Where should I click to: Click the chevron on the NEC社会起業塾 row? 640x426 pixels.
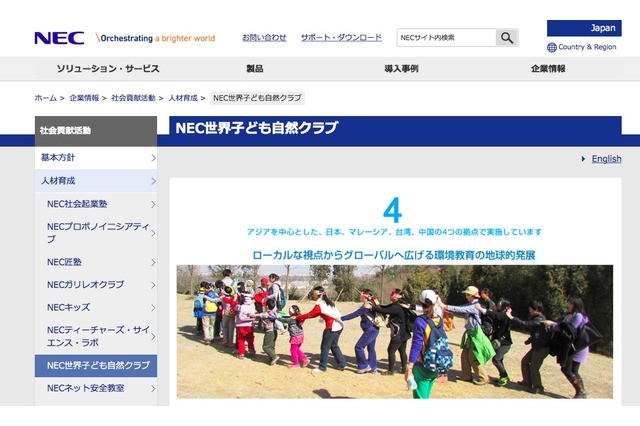[x=153, y=204]
